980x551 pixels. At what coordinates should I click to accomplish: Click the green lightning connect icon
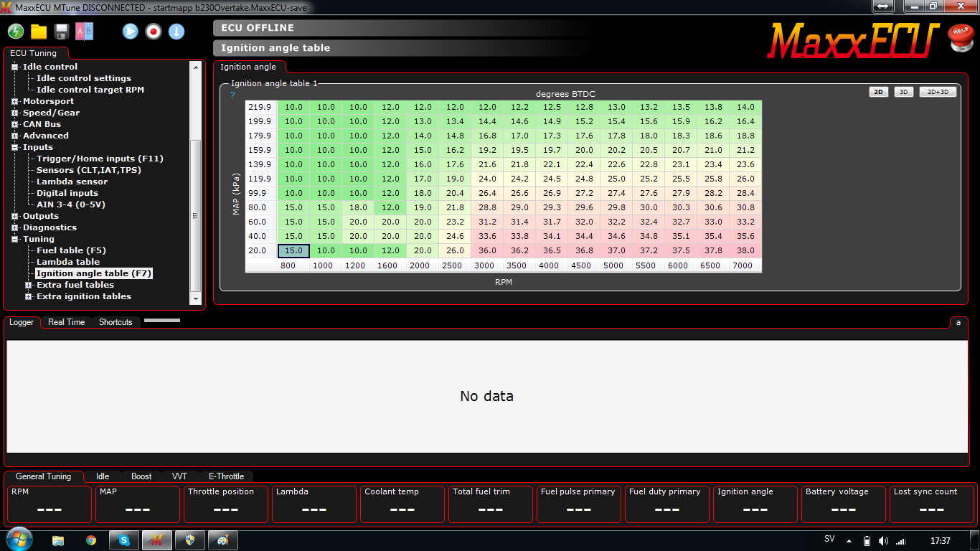tap(16, 32)
